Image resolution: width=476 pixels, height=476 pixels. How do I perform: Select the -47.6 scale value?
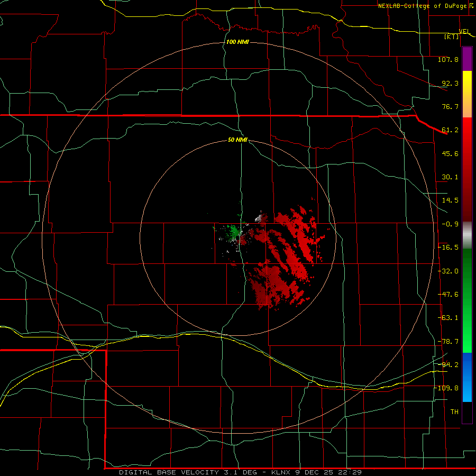tap(448, 295)
